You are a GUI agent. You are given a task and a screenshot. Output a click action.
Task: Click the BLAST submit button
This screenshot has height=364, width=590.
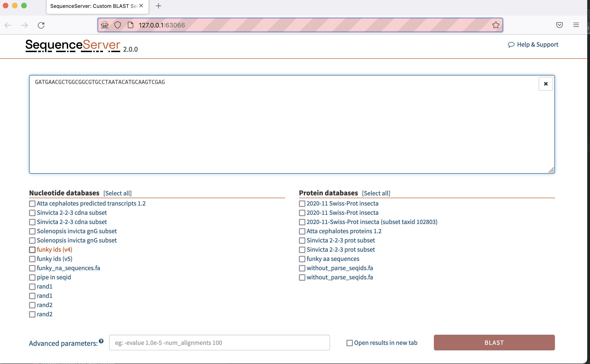tap(494, 343)
